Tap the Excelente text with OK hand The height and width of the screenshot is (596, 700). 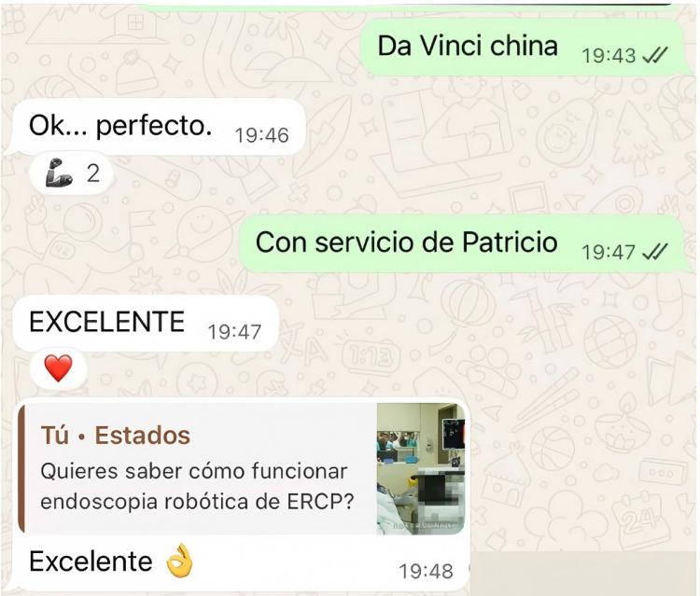click(x=112, y=561)
